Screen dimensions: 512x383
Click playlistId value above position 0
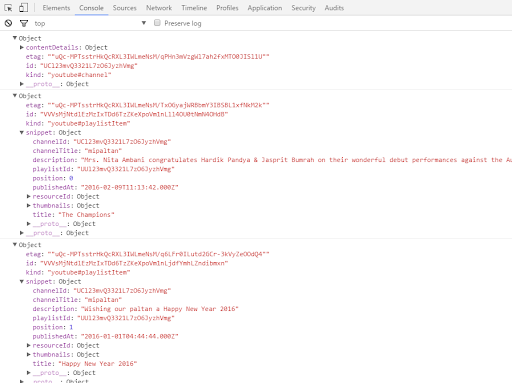point(126,169)
